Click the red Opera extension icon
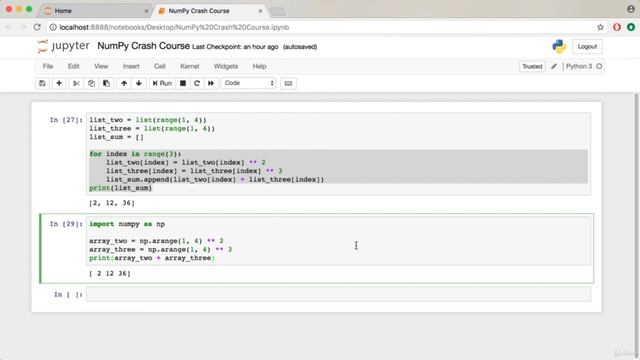Viewport: 640px width, 360px height. click(617, 27)
